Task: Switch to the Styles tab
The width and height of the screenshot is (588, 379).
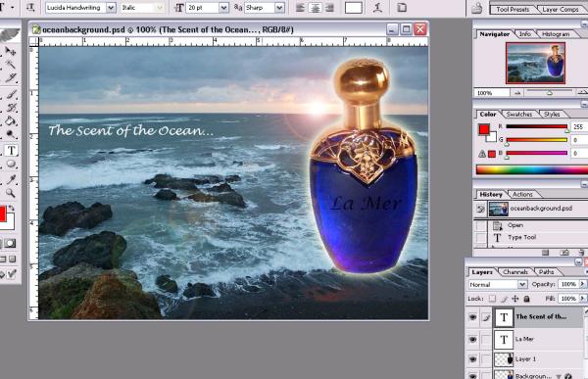Action: (x=552, y=114)
